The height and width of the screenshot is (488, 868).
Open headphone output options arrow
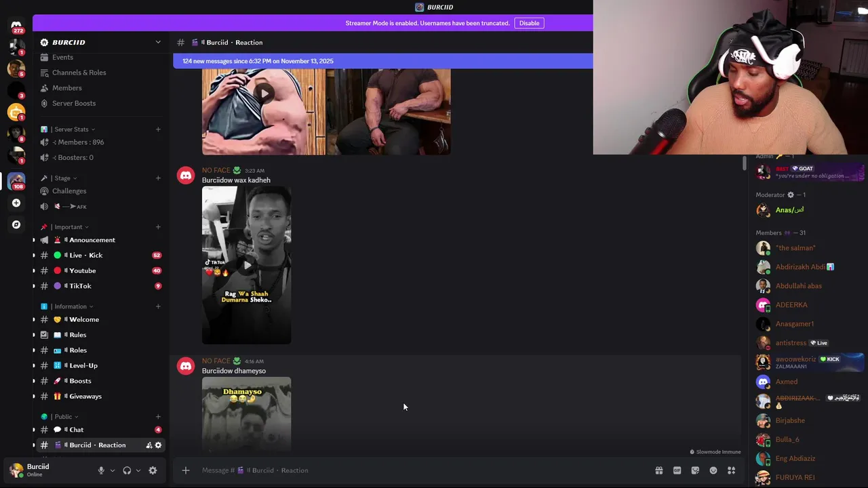pos(138,470)
